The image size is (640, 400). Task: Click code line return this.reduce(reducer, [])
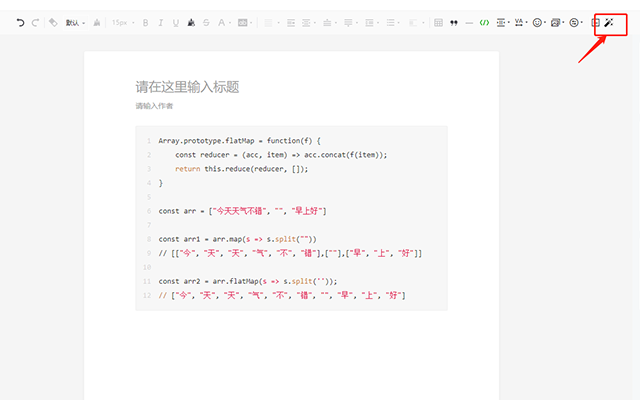pyautogui.click(x=242, y=169)
